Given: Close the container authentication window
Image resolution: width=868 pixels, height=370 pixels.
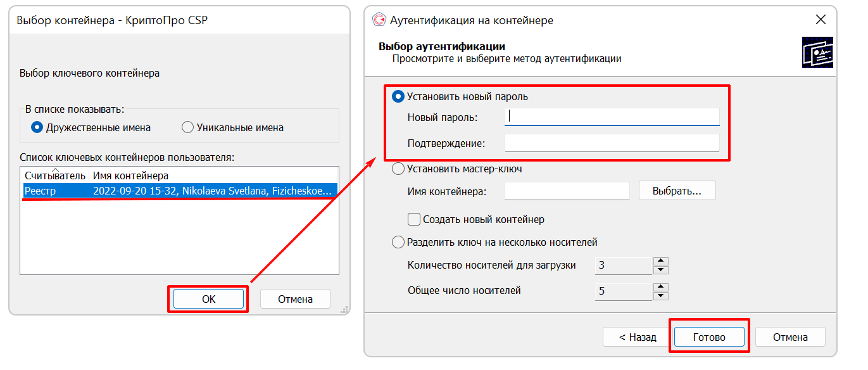Looking at the screenshot, I should [x=821, y=20].
